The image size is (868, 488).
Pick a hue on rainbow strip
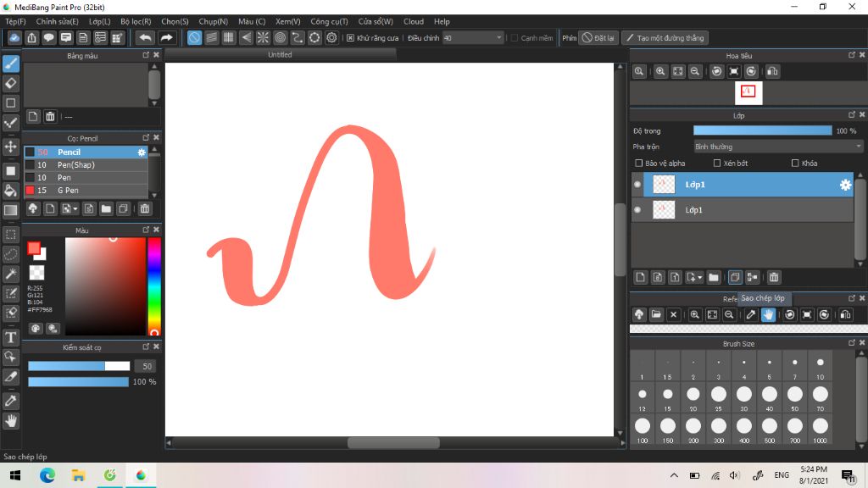(x=154, y=286)
